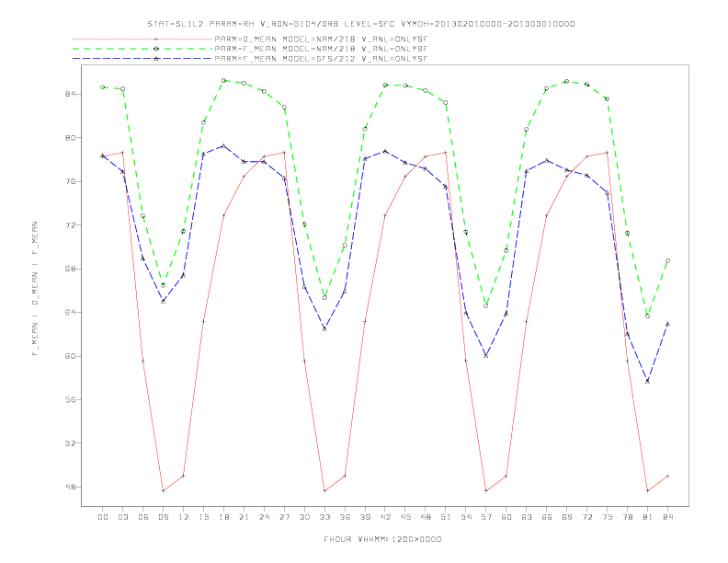The width and height of the screenshot is (728, 563).
Task: Click the circle marker on the green legend line
Action: 156,49
